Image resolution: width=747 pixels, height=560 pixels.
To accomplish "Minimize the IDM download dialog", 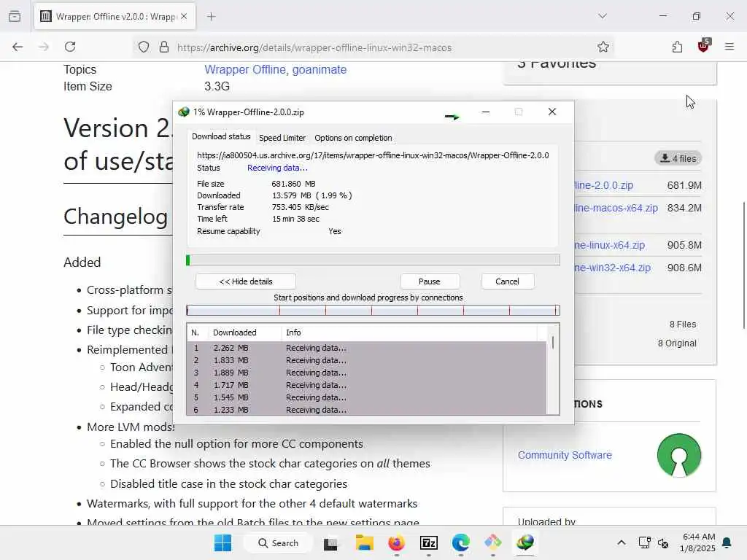I will (x=486, y=112).
